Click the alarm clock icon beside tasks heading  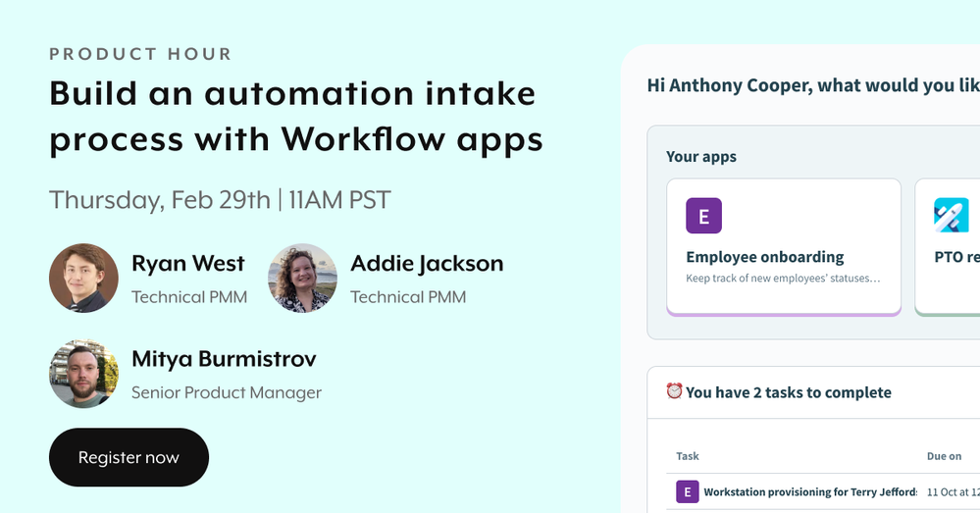click(x=674, y=391)
